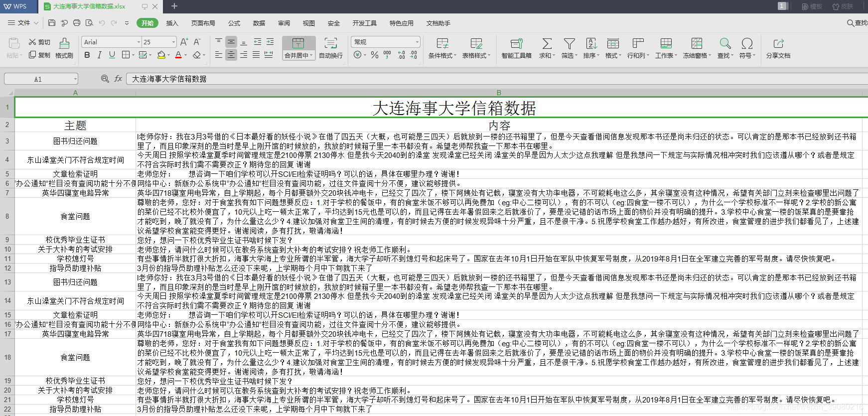Open the number format 常规 dropdown
868x416 pixels.
(x=417, y=42)
